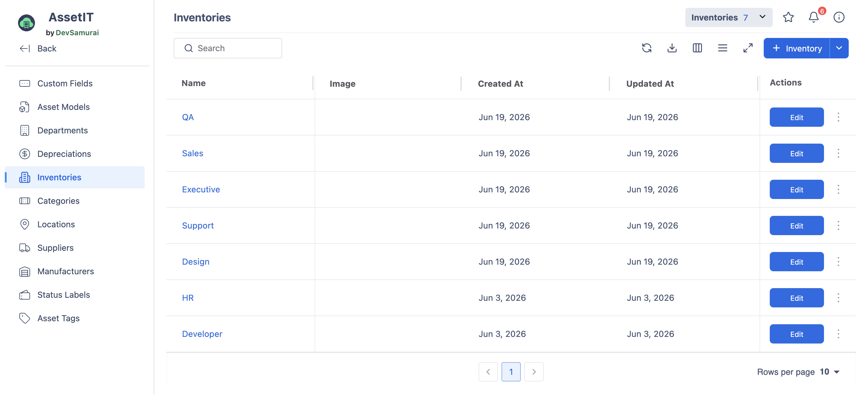The width and height of the screenshot is (868, 395).
Task: Select Inventories in the sidebar
Action: (75, 177)
